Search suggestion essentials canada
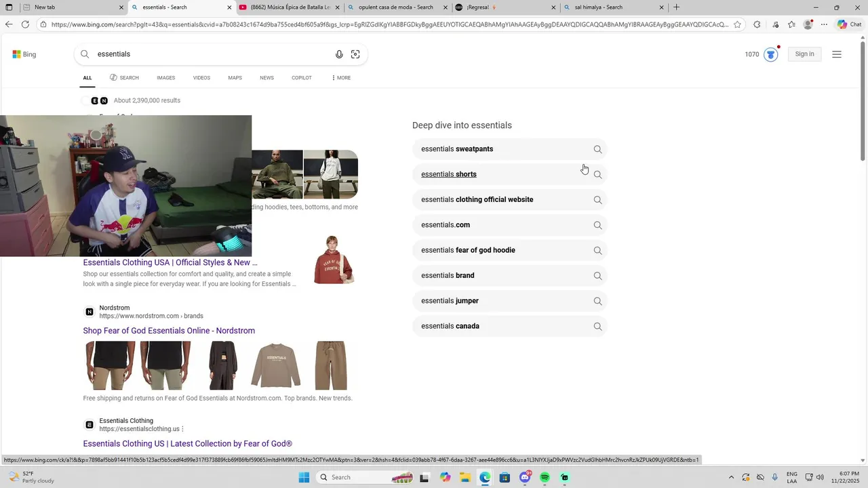The height and width of the screenshot is (488, 868). tap(509, 326)
